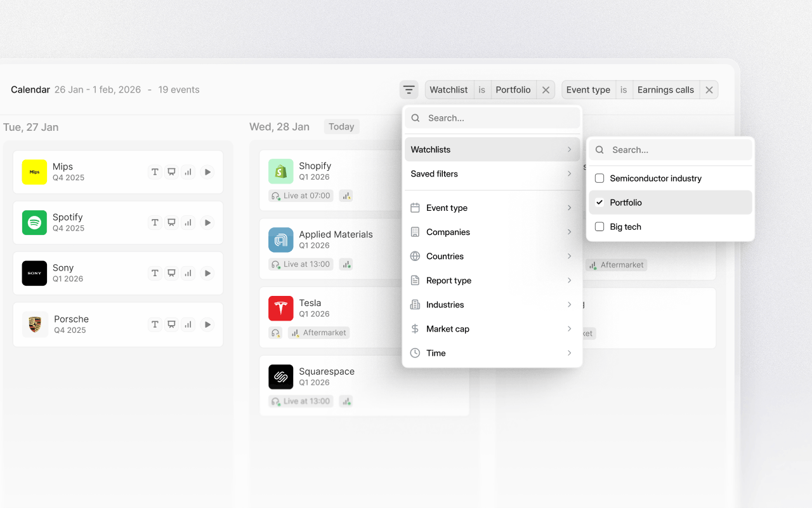Change the Portfolio filter value
This screenshot has height=508, width=812.
click(x=513, y=90)
